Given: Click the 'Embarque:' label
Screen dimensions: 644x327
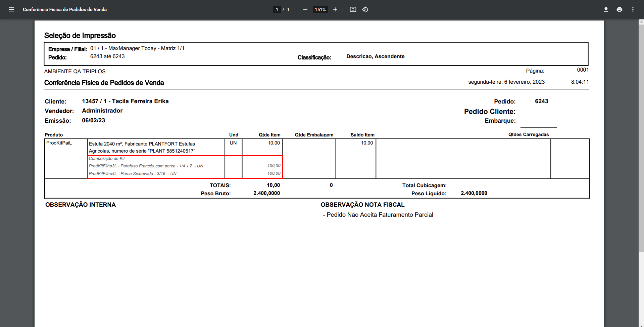Looking at the screenshot, I should point(500,121).
